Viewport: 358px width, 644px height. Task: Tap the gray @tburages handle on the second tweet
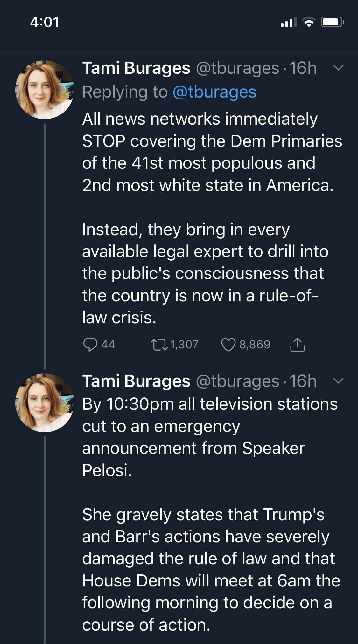[237, 381]
